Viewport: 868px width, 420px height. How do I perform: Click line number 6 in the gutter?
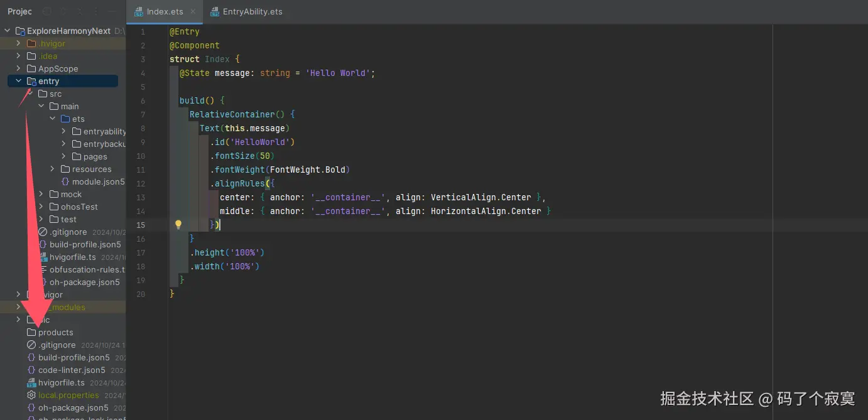(x=143, y=100)
